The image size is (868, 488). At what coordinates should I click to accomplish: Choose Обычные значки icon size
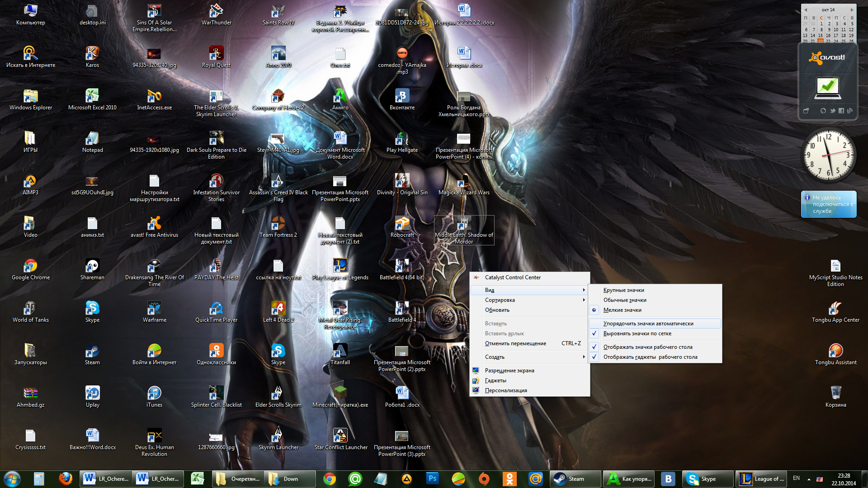pyautogui.click(x=655, y=300)
